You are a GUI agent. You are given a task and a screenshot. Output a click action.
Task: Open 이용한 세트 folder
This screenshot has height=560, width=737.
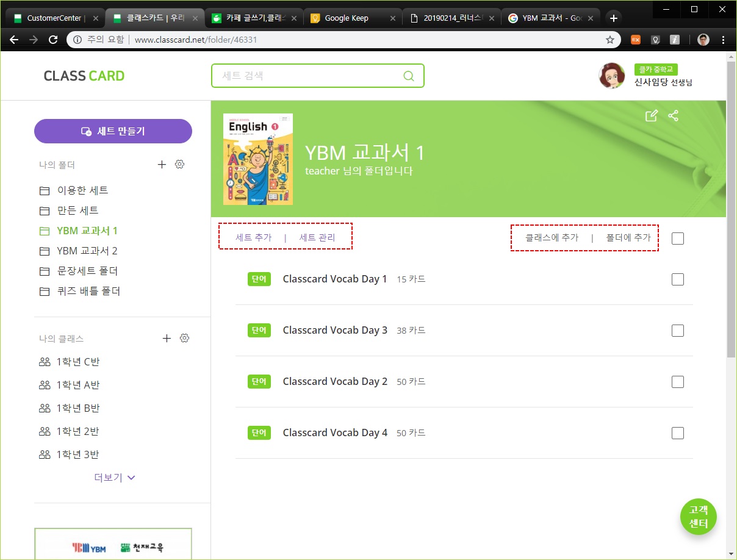74,190
